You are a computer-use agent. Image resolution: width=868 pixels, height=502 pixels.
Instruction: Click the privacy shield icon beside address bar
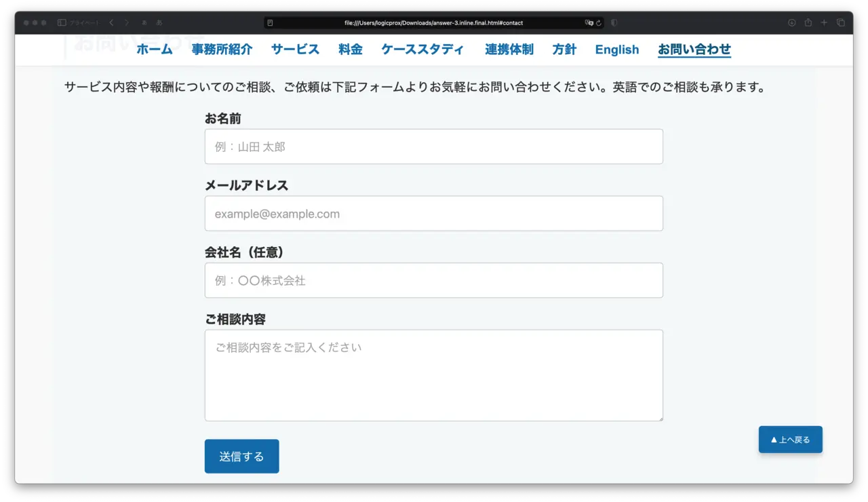click(x=614, y=22)
